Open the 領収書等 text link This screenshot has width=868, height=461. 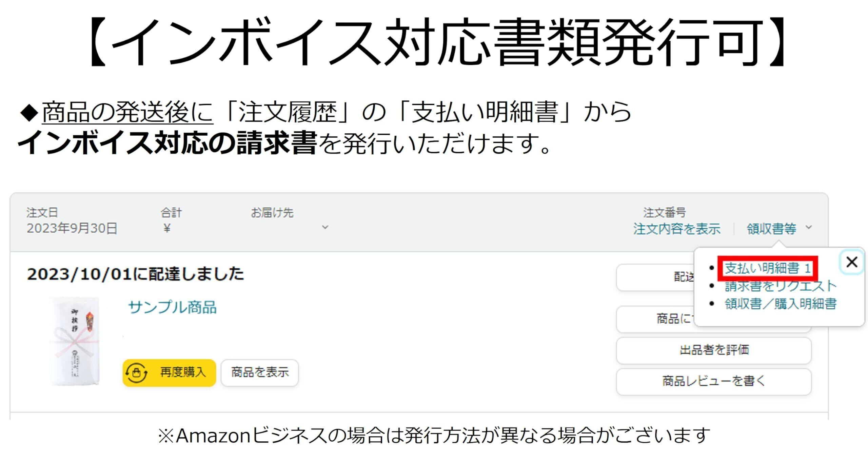[771, 229]
